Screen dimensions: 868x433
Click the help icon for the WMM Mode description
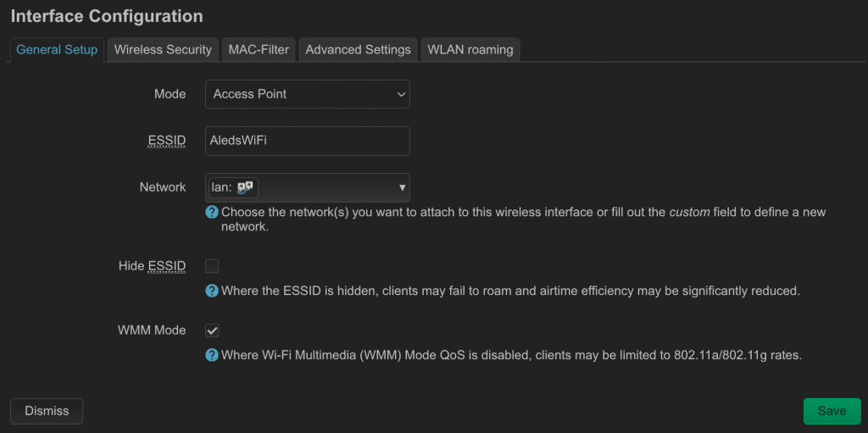coord(211,355)
